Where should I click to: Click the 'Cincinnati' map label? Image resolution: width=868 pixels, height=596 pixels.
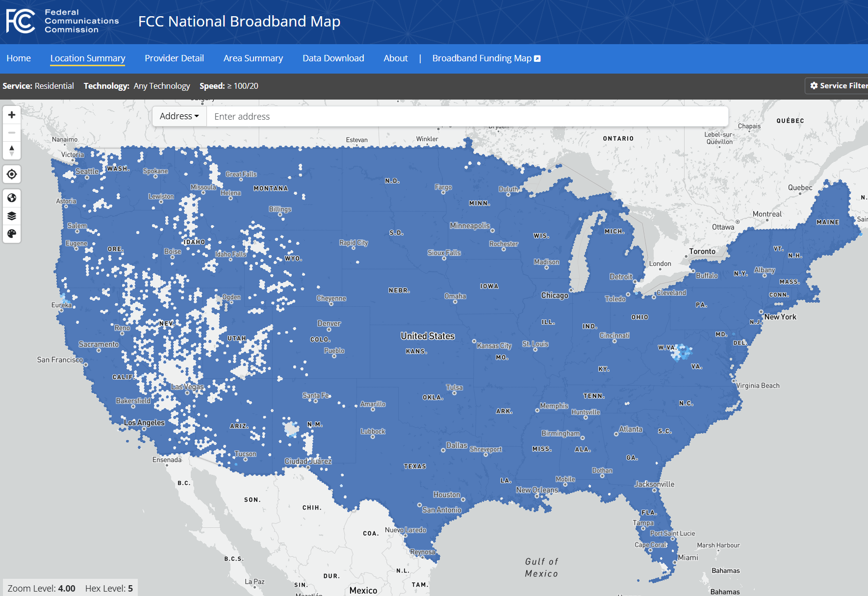point(614,336)
